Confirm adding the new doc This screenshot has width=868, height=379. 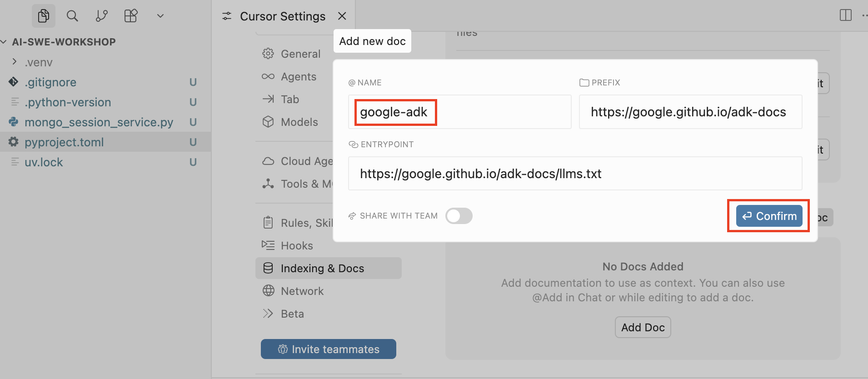(x=769, y=216)
